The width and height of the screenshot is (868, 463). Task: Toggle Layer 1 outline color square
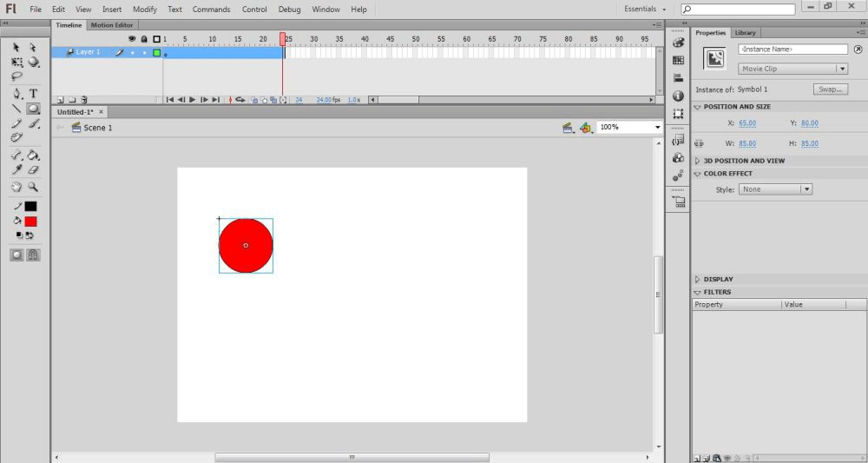pyautogui.click(x=156, y=53)
